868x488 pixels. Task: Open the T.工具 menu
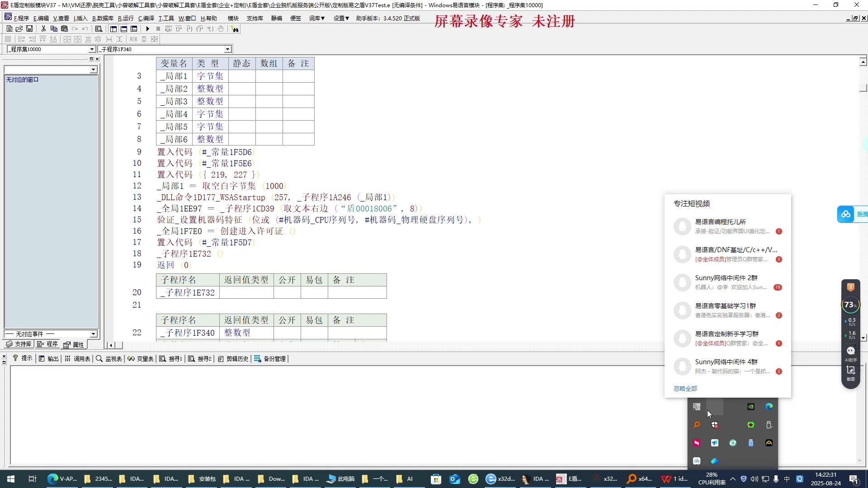pyautogui.click(x=166, y=18)
